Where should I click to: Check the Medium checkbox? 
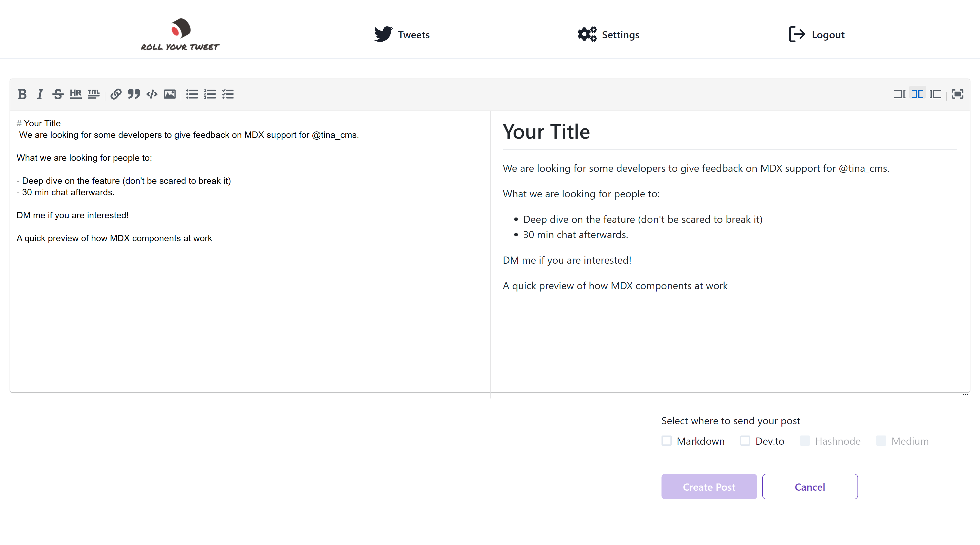click(881, 441)
